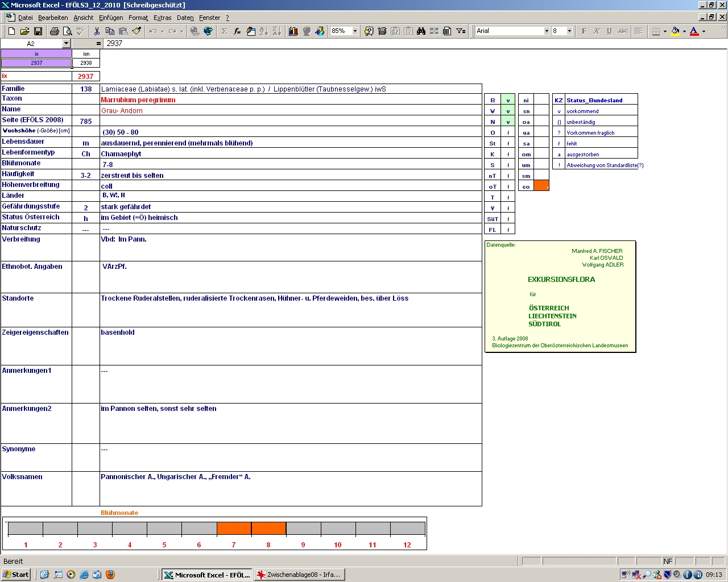Click the Gefährdungsstufe text stark gefährdet
728x582 pixels.
click(x=126, y=207)
